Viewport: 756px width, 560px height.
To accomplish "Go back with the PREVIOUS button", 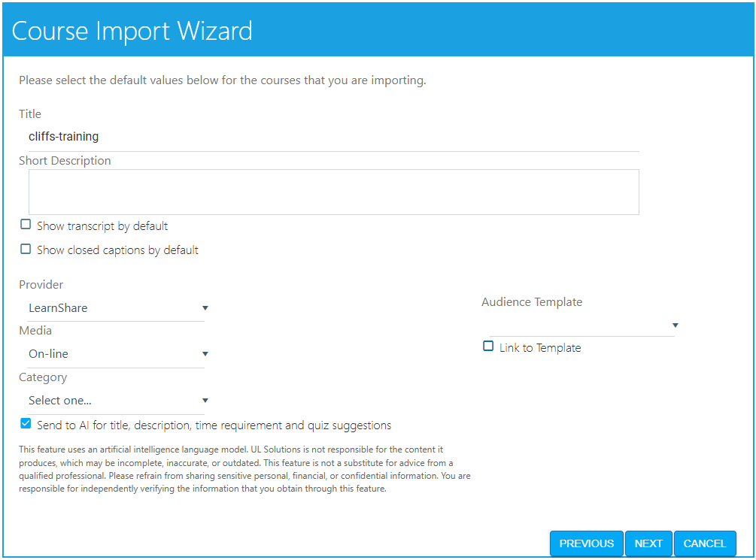I will [586, 543].
